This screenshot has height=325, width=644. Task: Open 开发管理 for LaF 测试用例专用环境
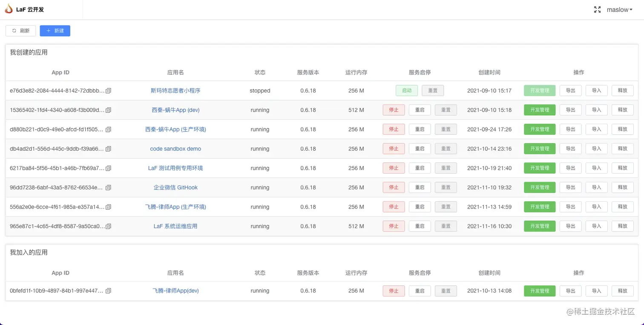click(x=540, y=168)
